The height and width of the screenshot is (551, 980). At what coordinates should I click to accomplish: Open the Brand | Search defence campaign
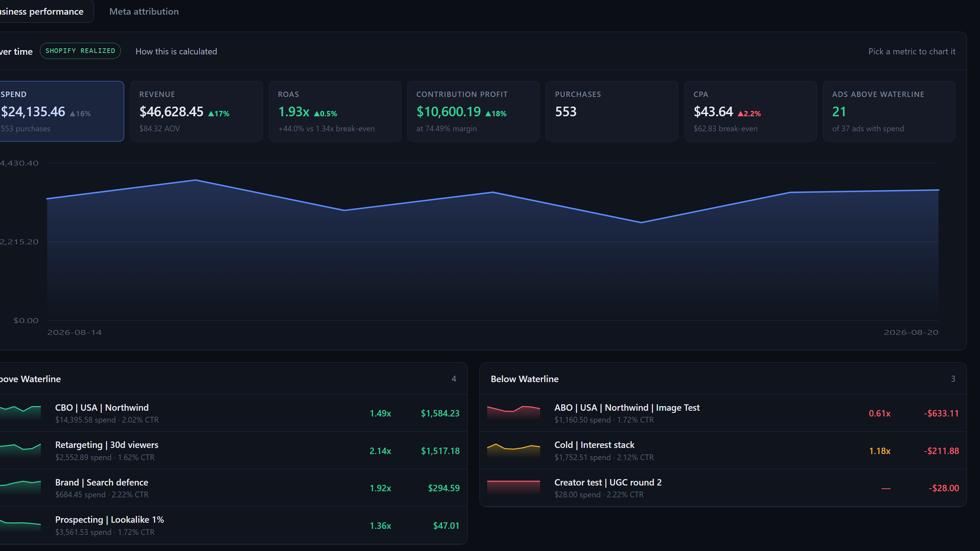(x=233, y=488)
